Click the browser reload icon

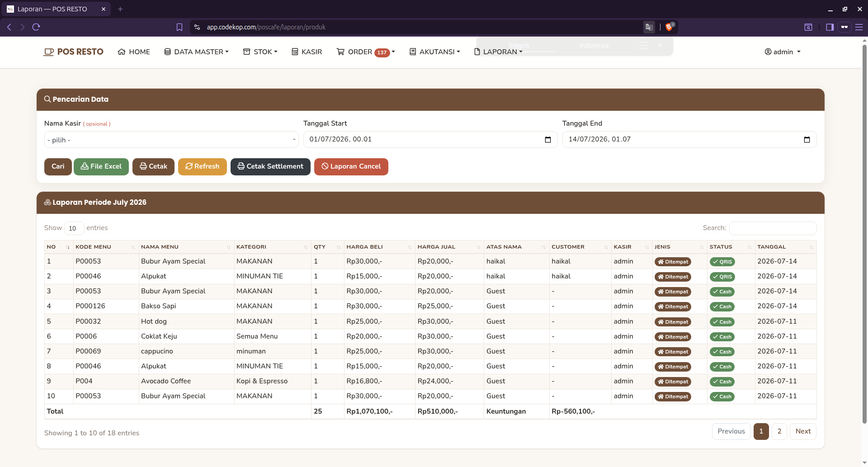coord(36,27)
